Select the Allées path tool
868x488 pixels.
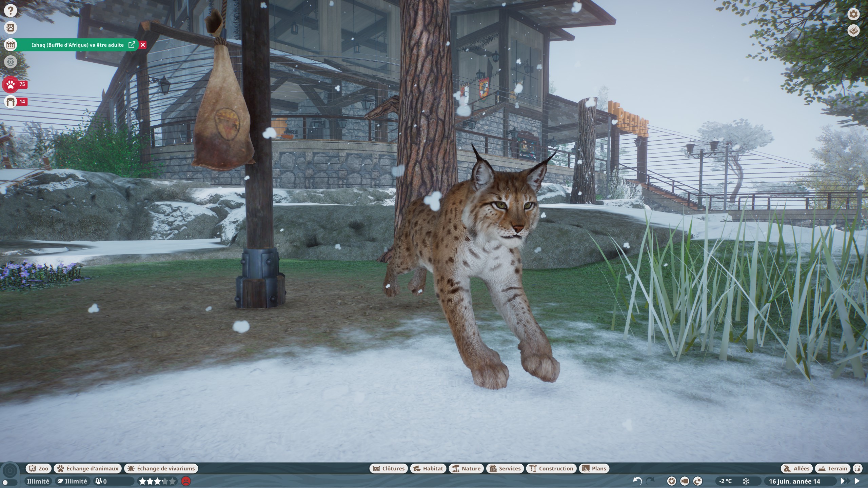(797, 468)
